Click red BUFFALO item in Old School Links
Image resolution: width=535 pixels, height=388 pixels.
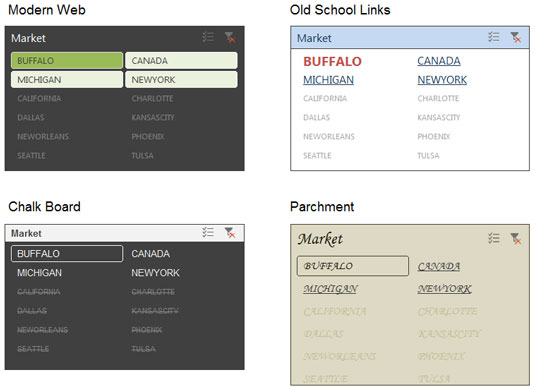[x=332, y=61]
